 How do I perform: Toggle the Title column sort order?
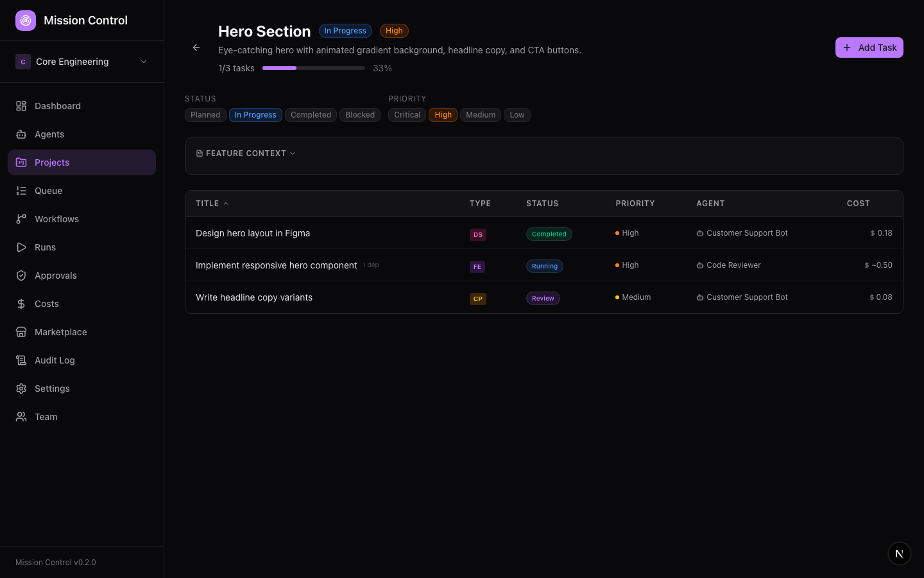pos(212,203)
